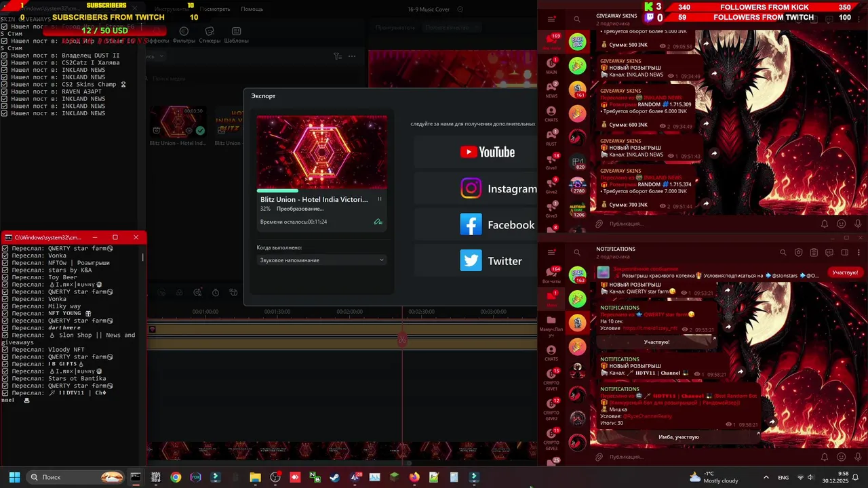Pause the Blitz Union export
The height and width of the screenshot is (488, 868).
(x=380, y=199)
